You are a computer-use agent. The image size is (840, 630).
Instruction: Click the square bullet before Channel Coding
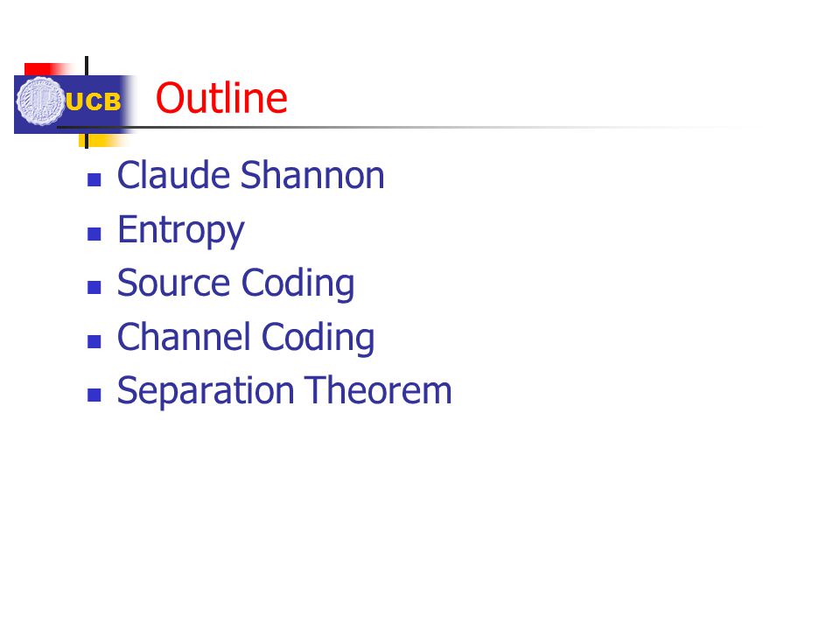pos(94,341)
